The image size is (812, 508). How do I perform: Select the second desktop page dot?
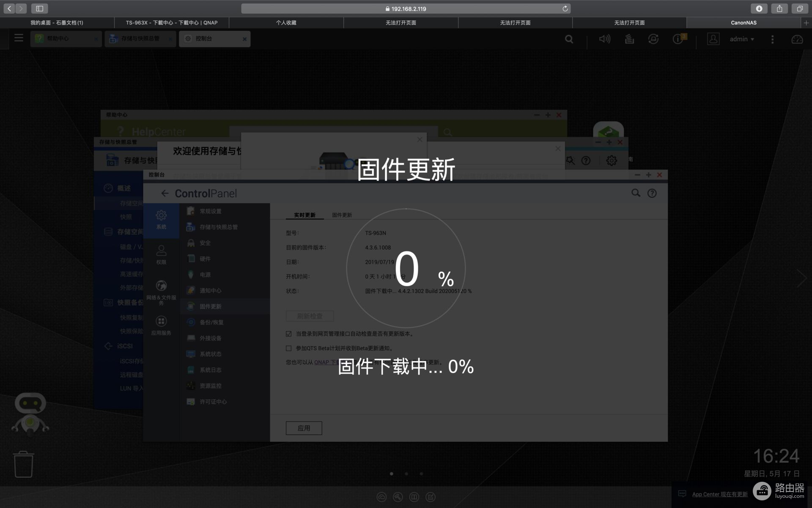(x=406, y=474)
